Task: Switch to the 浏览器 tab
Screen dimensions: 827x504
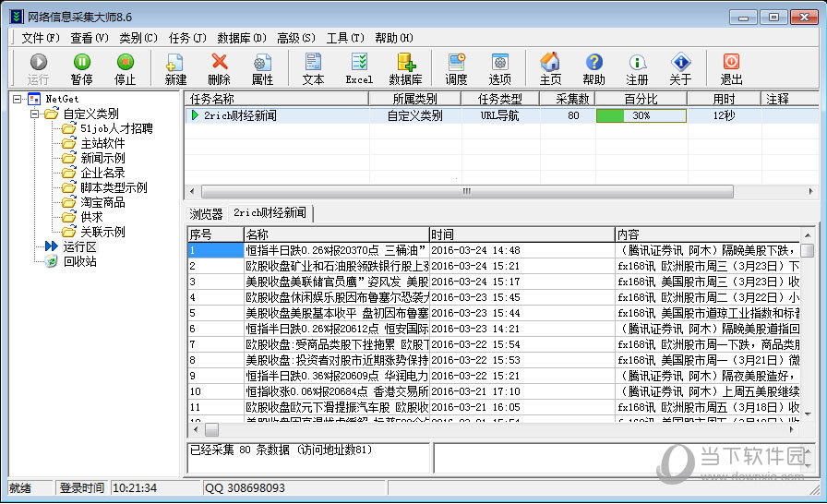Action: click(x=206, y=213)
